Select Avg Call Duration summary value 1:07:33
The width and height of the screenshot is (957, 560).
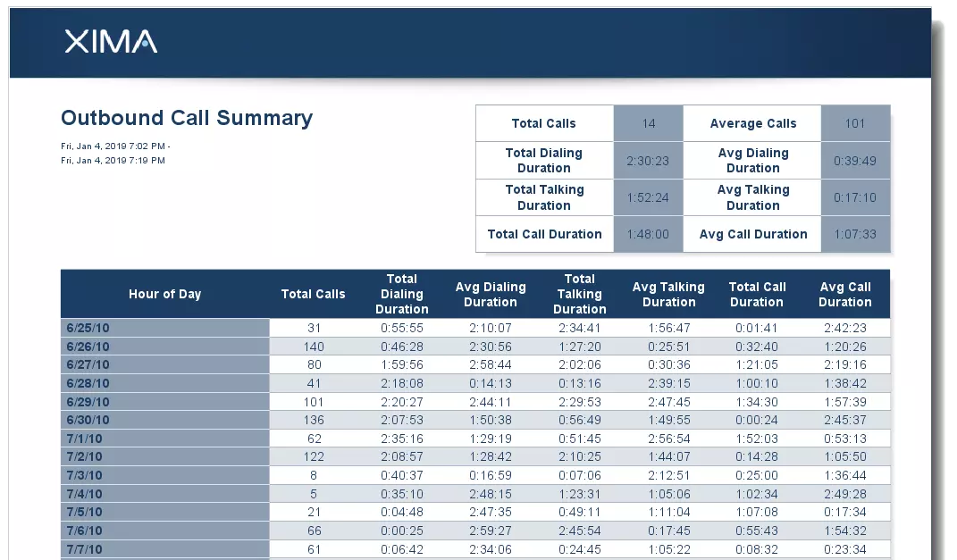[x=855, y=234]
